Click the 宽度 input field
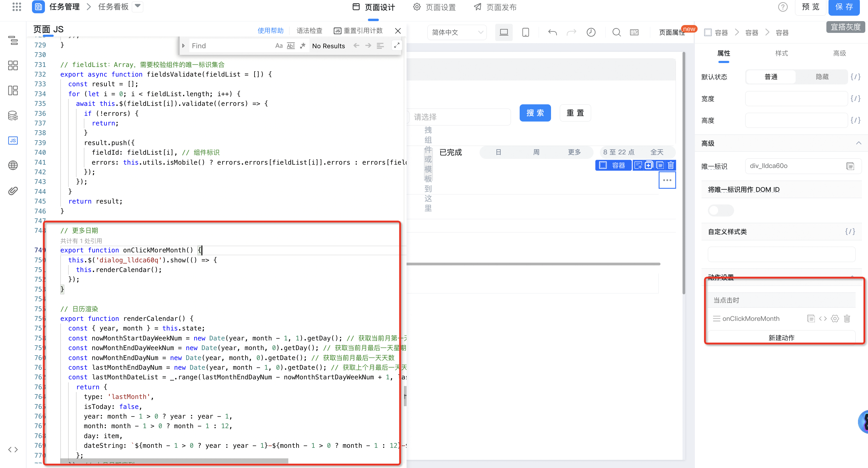The image size is (868, 468). [x=796, y=98]
